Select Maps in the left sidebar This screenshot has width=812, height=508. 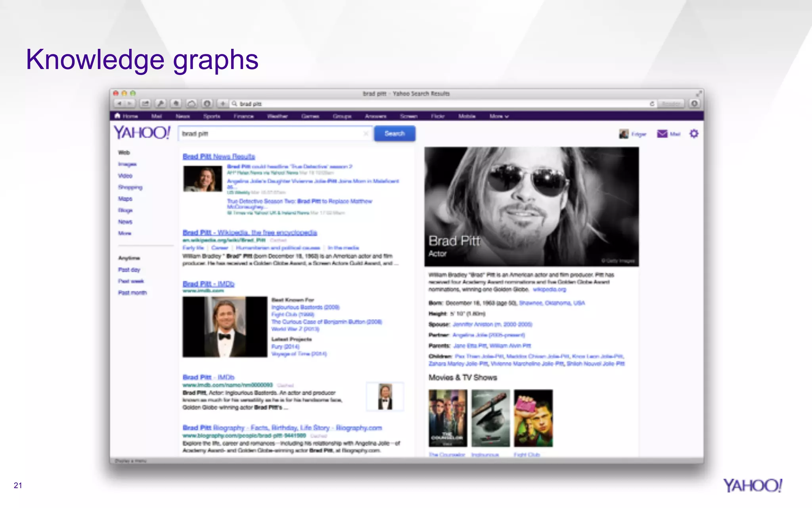coord(125,198)
